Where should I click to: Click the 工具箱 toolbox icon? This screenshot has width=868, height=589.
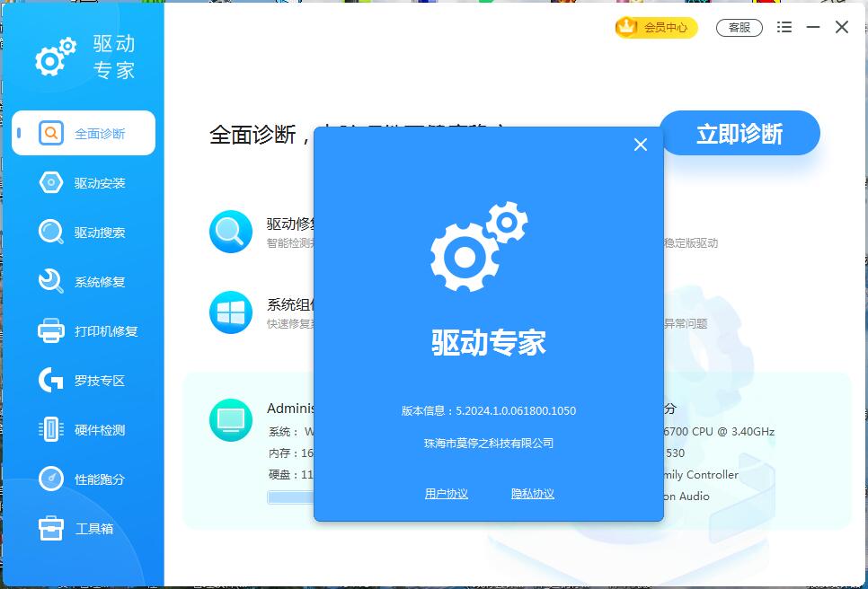(x=51, y=528)
